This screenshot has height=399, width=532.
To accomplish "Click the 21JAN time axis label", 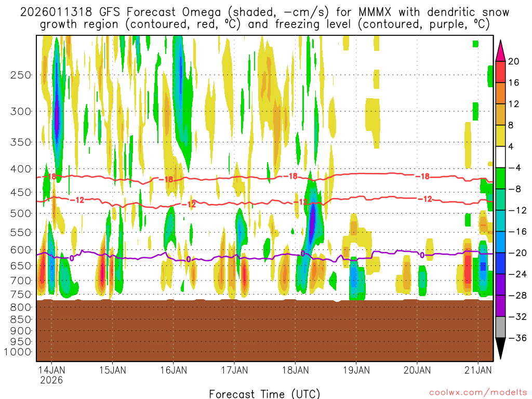I will pos(478,370).
